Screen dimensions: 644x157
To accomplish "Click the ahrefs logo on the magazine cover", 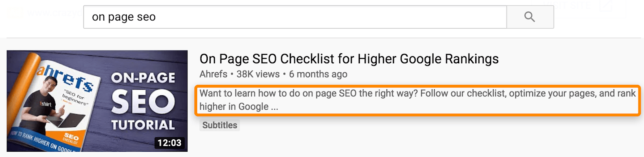I will tap(64, 76).
